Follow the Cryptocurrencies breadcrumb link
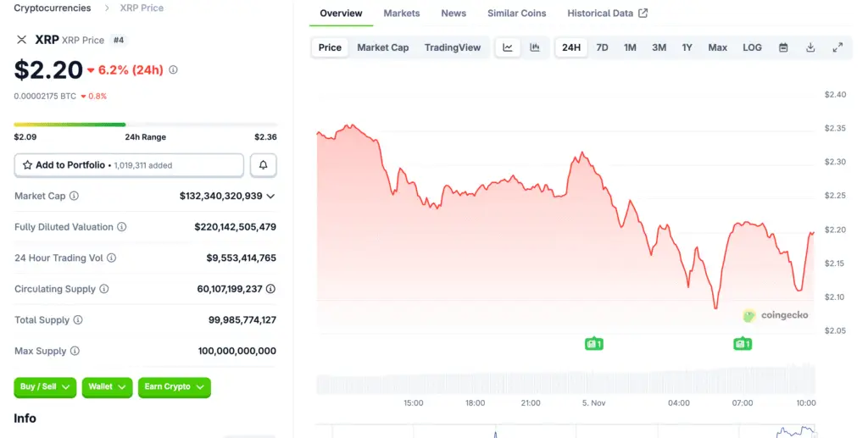The width and height of the screenshot is (868, 438). tap(53, 8)
